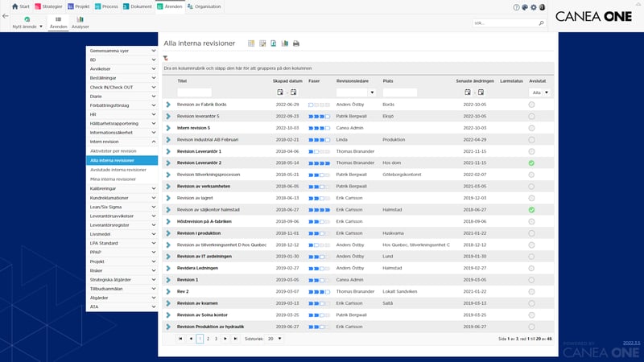
Task: Click the export to Excel icon
Action: (274, 43)
